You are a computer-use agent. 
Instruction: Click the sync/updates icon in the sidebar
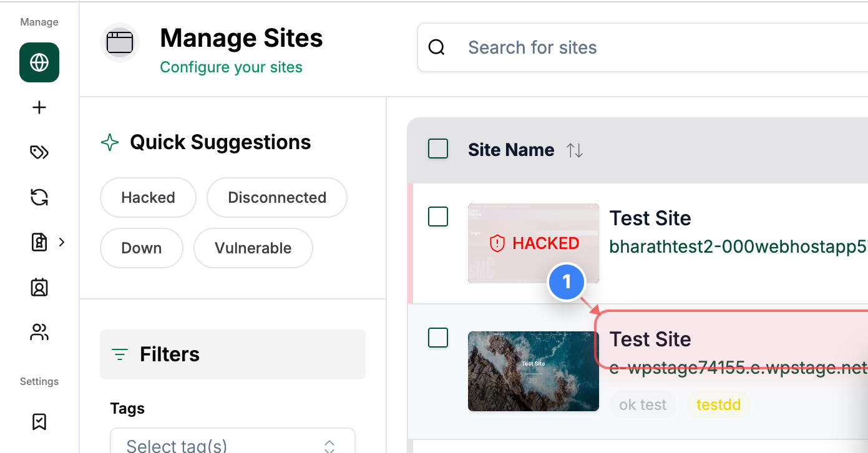click(x=39, y=197)
